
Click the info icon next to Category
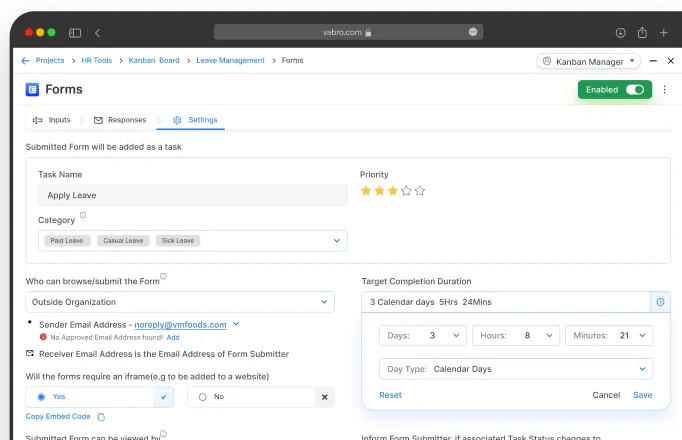tap(83, 215)
